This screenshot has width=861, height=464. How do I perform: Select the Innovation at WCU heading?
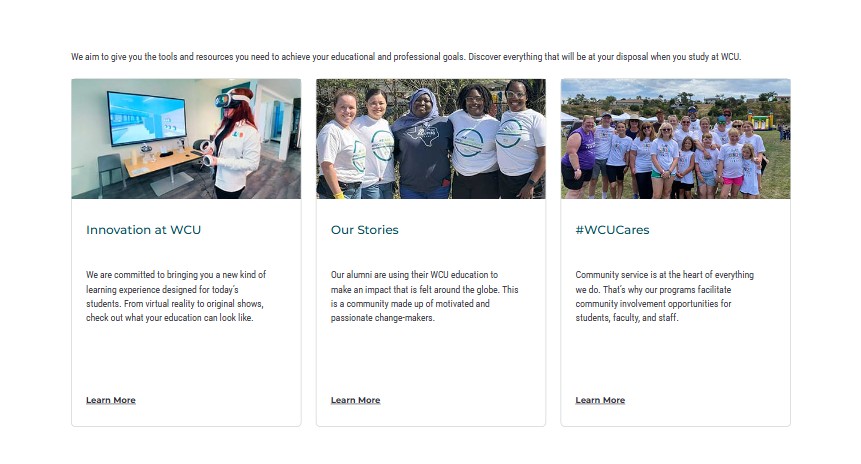(x=143, y=230)
